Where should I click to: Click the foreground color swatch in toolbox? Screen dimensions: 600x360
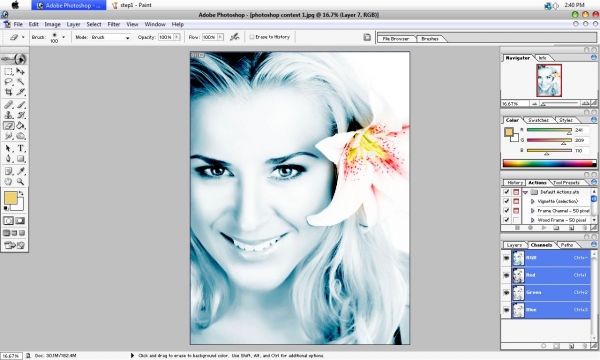click(11, 198)
